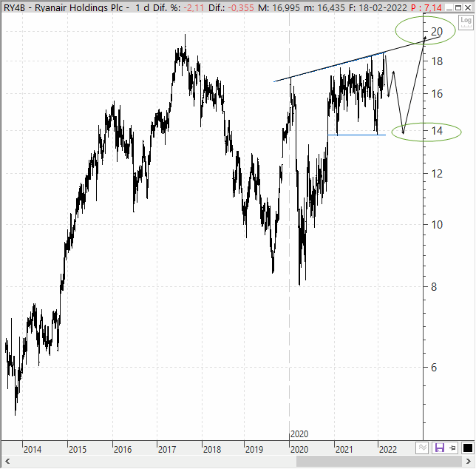Screen dimensions: 476x469
Task: Click the 'M: 16,995' maximum value
Action: pos(279,7)
